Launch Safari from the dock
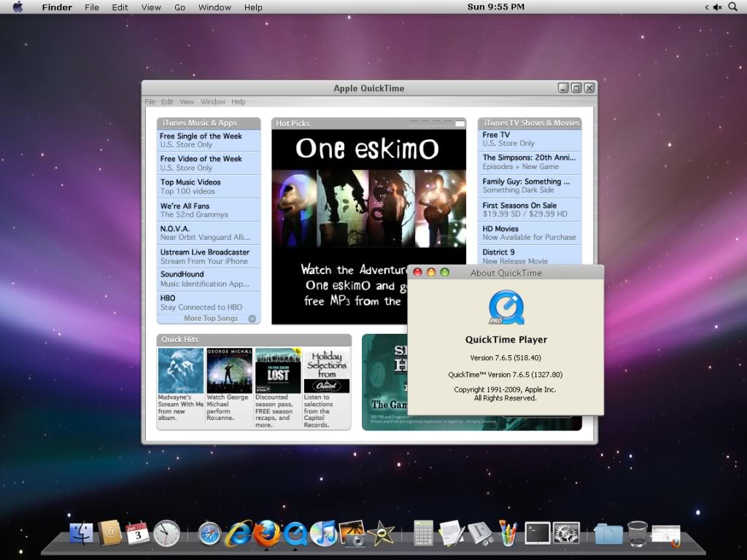The width and height of the screenshot is (747, 560). pos(209,534)
